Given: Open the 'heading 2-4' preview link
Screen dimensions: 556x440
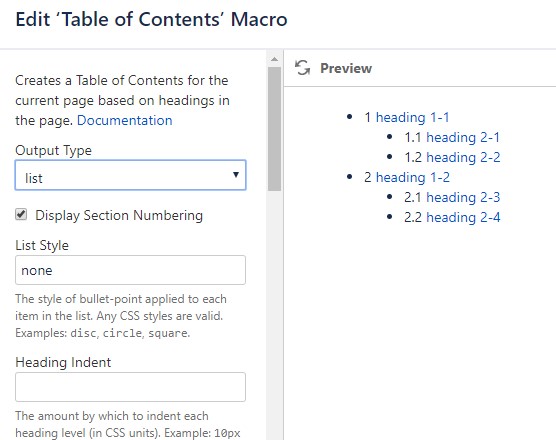Looking at the screenshot, I should [463, 217].
